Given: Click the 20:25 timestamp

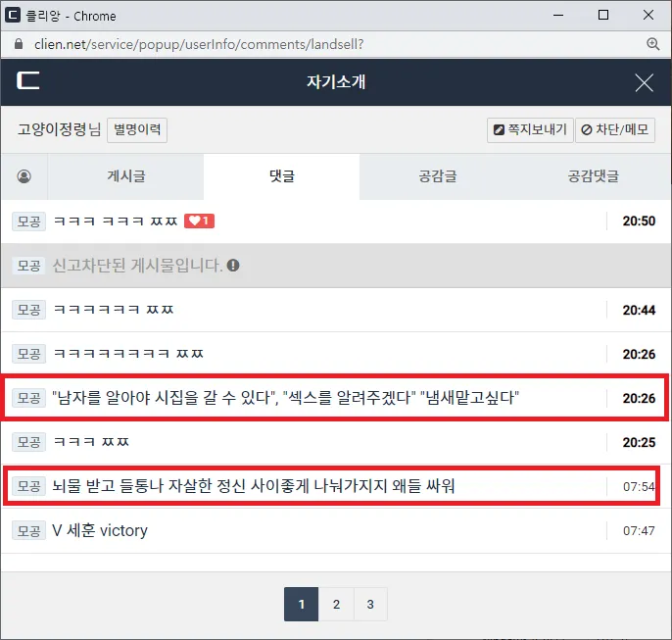Looking at the screenshot, I should click(x=639, y=442).
